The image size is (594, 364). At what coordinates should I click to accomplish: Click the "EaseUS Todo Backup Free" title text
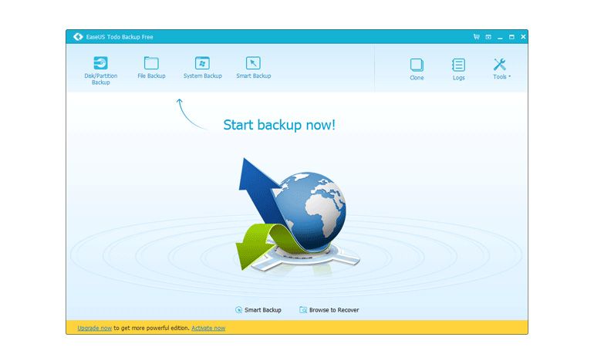coord(116,36)
